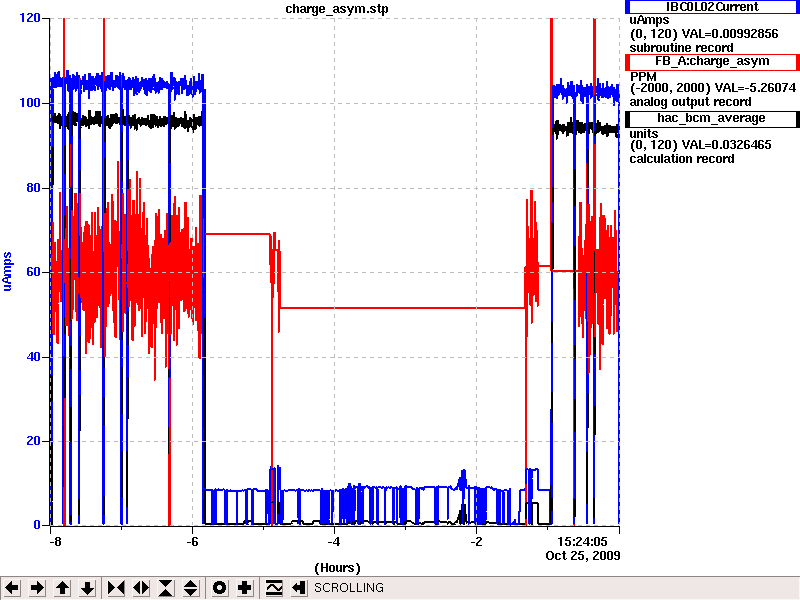The width and height of the screenshot is (800, 600).
Task: Click the vertical zoom-out (up-down triangles) button
Action: [x=191, y=588]
